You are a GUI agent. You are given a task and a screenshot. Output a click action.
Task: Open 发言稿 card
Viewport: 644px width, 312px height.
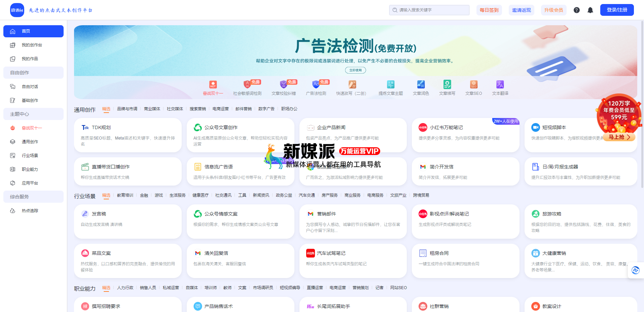click(x=128, y=222)
